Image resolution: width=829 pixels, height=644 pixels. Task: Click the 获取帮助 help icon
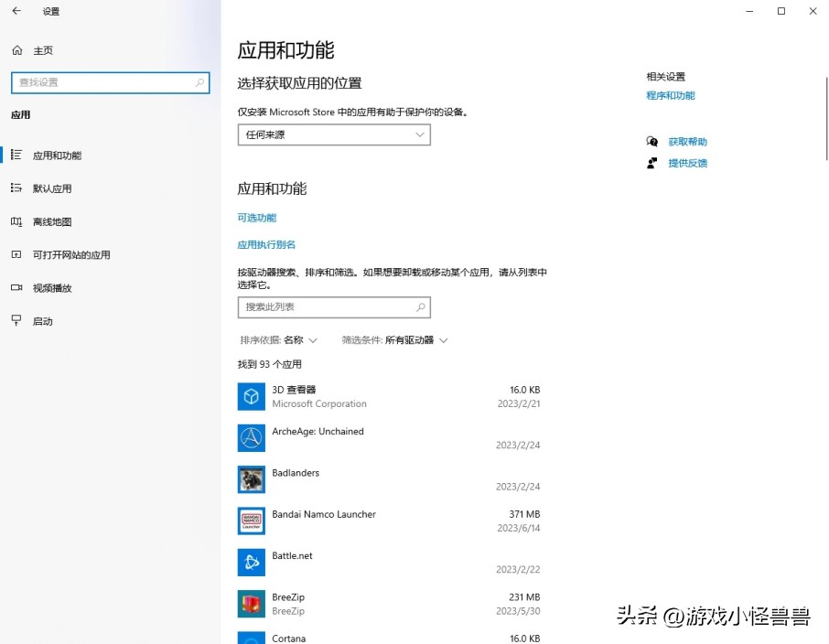tap(652, 142)
